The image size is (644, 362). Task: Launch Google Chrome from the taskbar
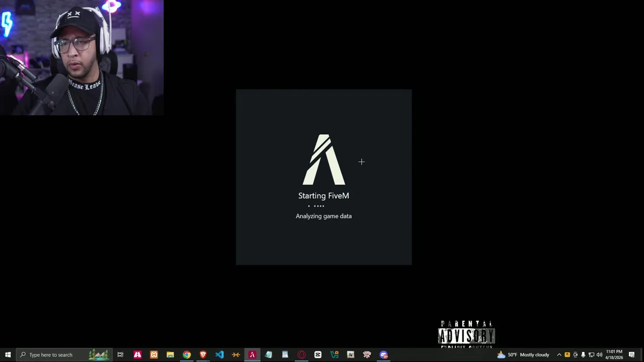point(187,354)
